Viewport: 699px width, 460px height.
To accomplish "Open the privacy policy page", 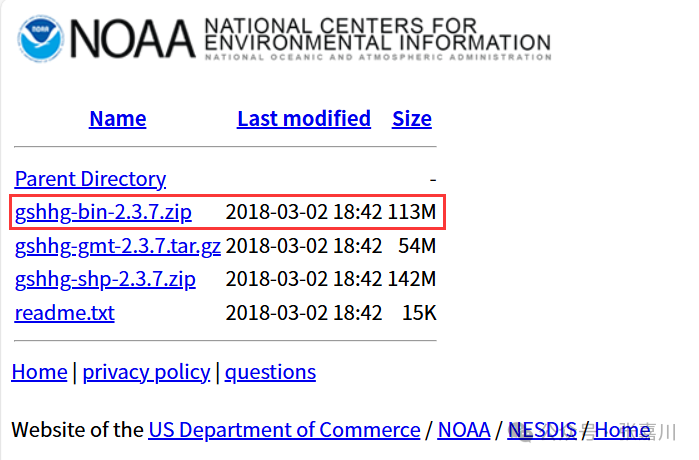I will point(146,373).
